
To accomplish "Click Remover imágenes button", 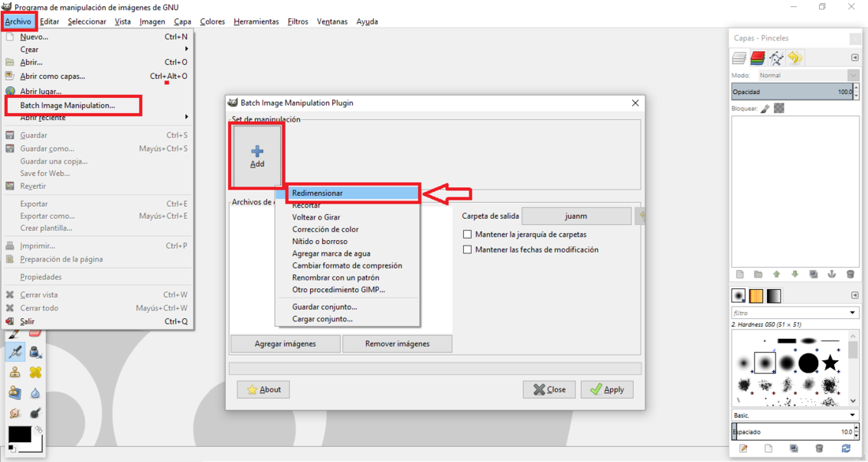I will [397, 344].
